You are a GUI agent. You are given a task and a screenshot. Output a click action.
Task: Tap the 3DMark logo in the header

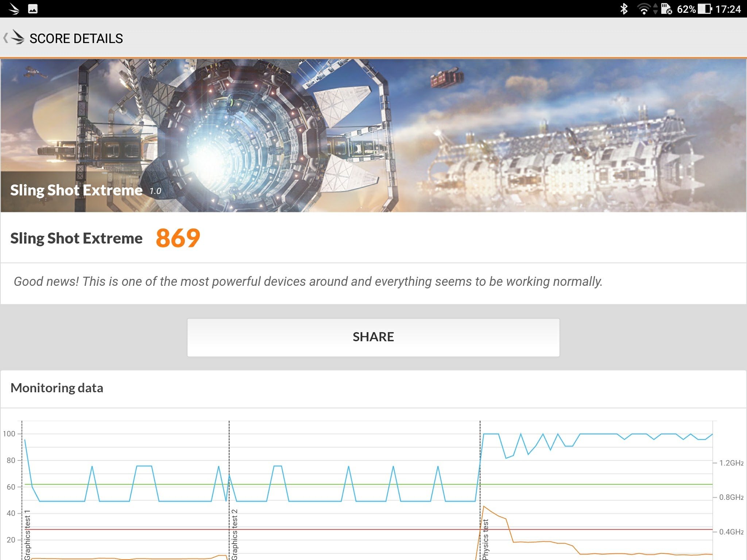[x=18, y=38]
